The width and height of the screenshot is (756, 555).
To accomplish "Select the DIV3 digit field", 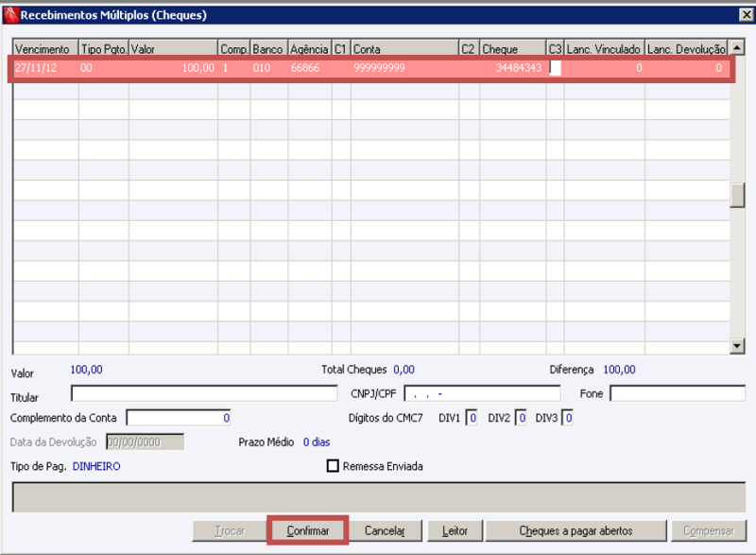I will point(568,418).
